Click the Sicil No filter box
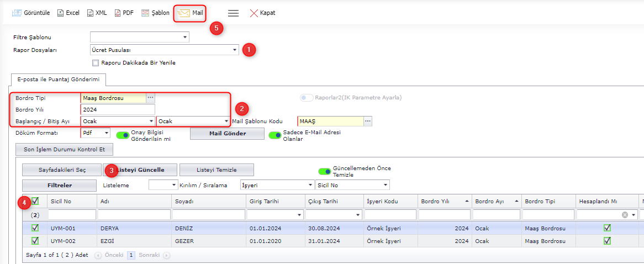 tap(72, 215)
